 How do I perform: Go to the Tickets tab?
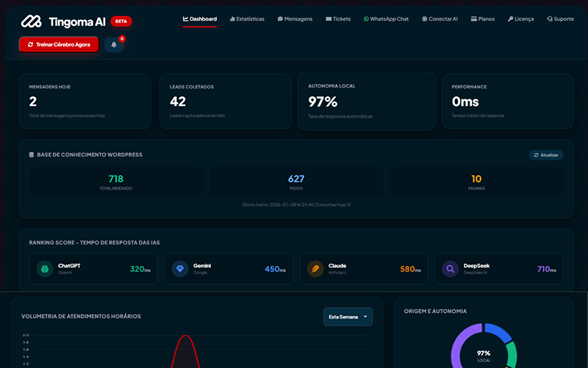coord(338,19)
